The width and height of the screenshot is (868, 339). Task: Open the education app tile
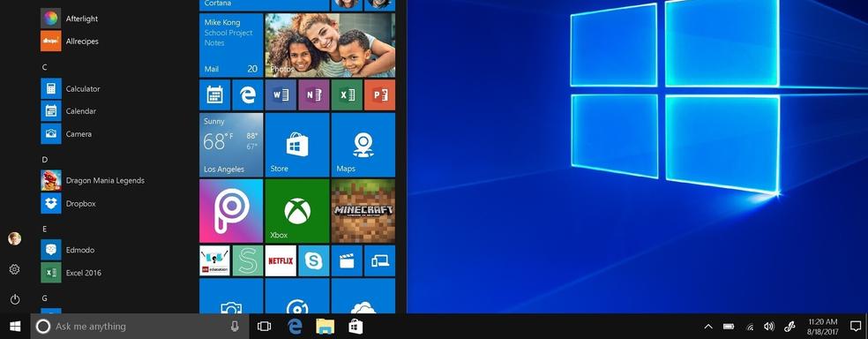click(x=214, y=261)
